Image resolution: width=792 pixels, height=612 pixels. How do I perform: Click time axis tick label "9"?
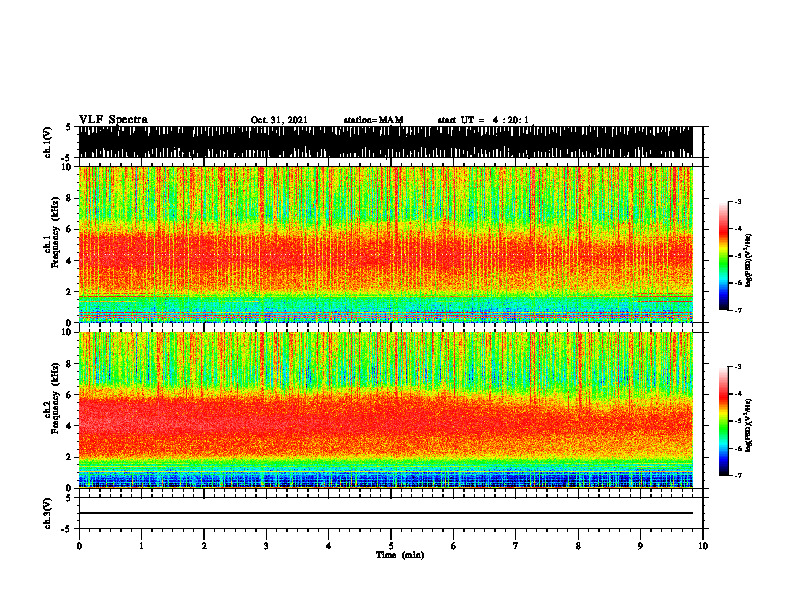point(640,546)
